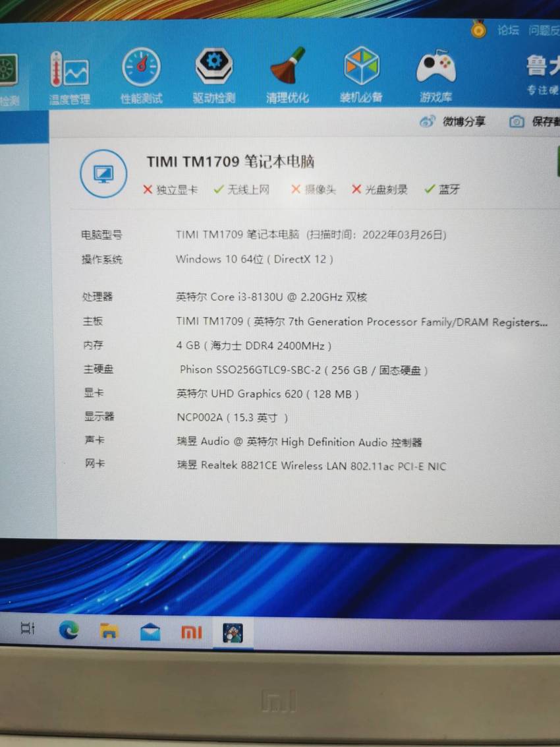This screenshot has height=747, width=560.
Task: Select Windows 10 64位 operating system text
Action: pyautogui.click(x=254, y=259)
